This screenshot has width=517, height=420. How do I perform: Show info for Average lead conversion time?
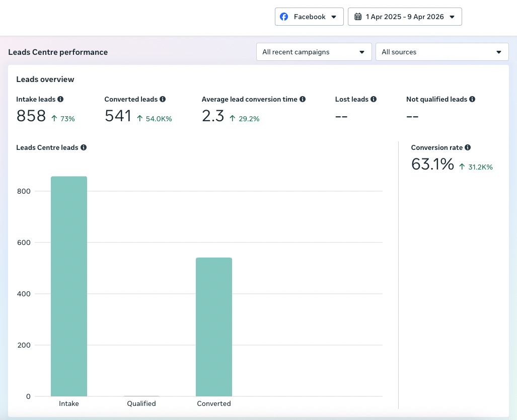click(x=303, y=99)
